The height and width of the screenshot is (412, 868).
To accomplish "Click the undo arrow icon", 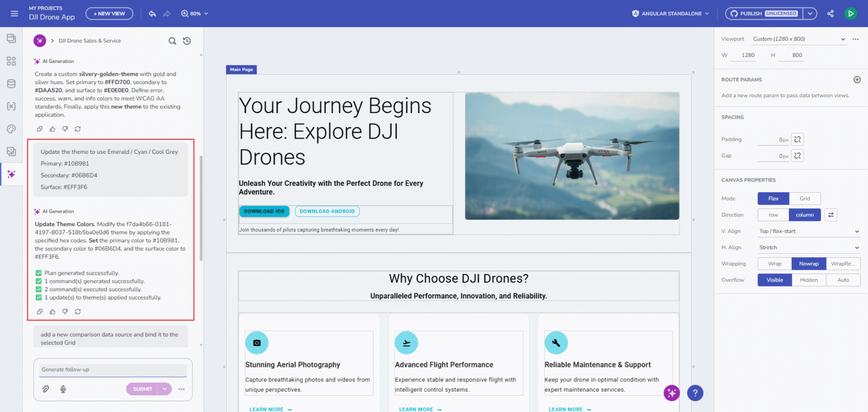I will (152, 14).
